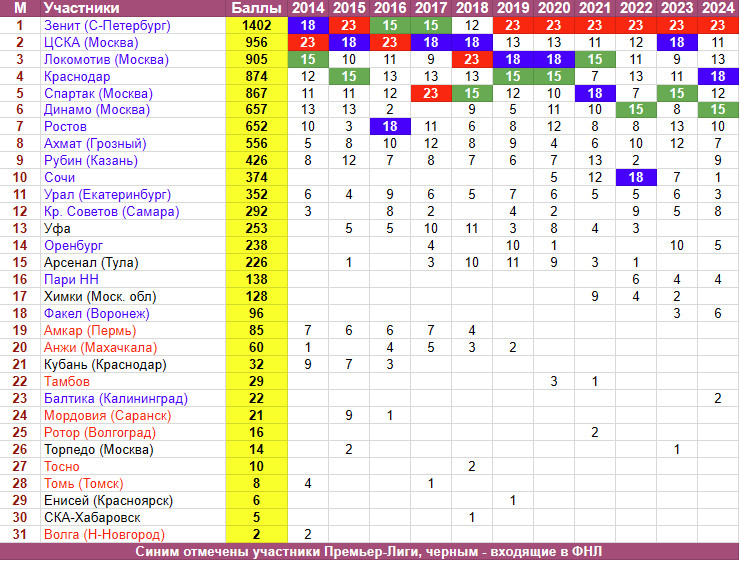Select the СКА-Хабаровск row name

[x=92, y=517]
